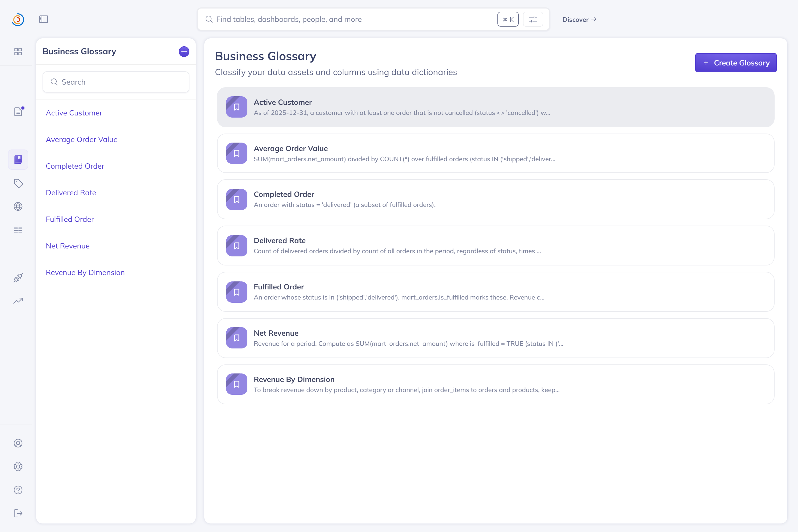Click Completed Order card bookmark icon
The image size is (798, 532).
point(236,199)
